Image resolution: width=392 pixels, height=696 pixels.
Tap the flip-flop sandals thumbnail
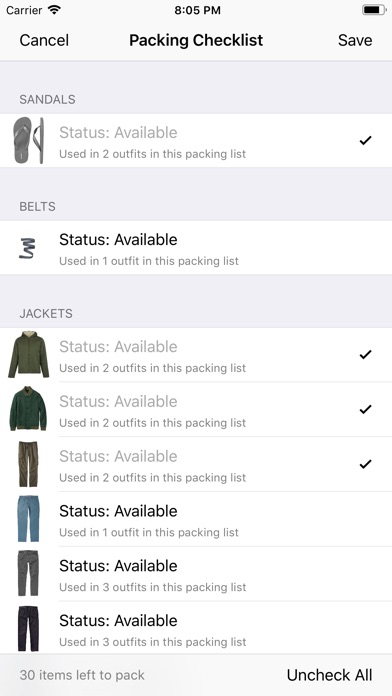pos(28,140)
